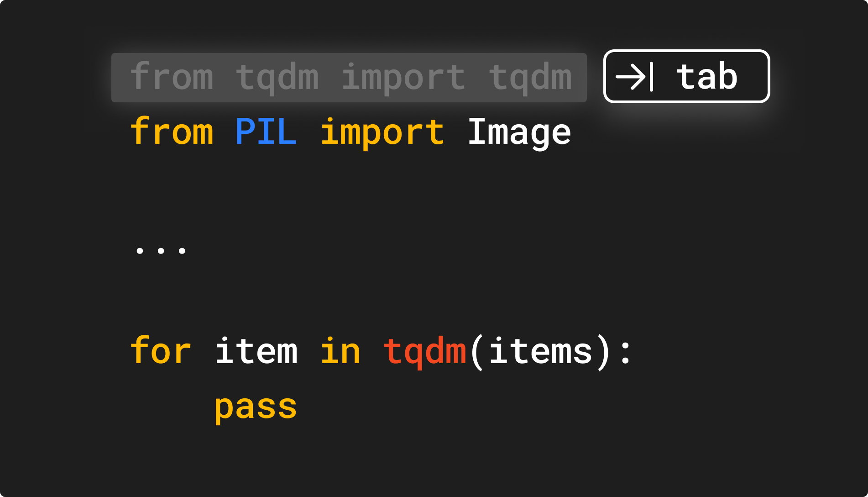The image size is (868, 497).
Task: Click the 'import' keyword before Image
Action: click(x=382, y=132)
